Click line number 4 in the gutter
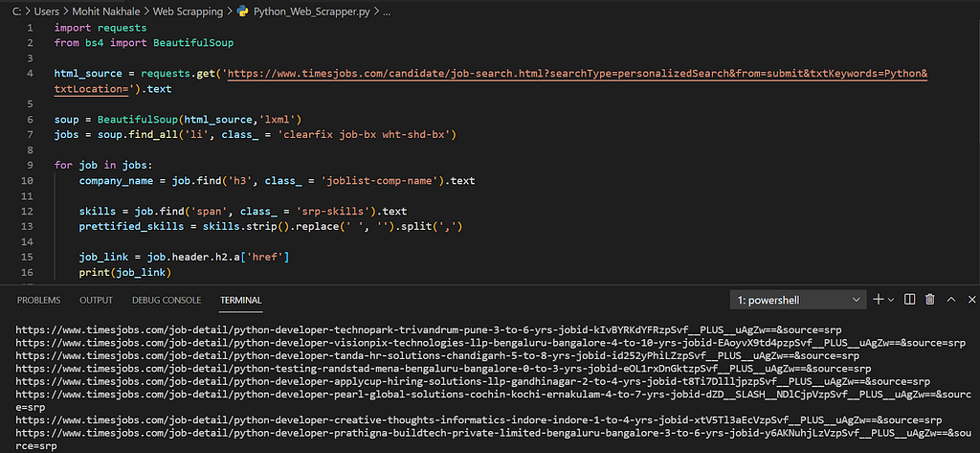The width and height of the screenshot is (980, 453). tap(30, 74)
